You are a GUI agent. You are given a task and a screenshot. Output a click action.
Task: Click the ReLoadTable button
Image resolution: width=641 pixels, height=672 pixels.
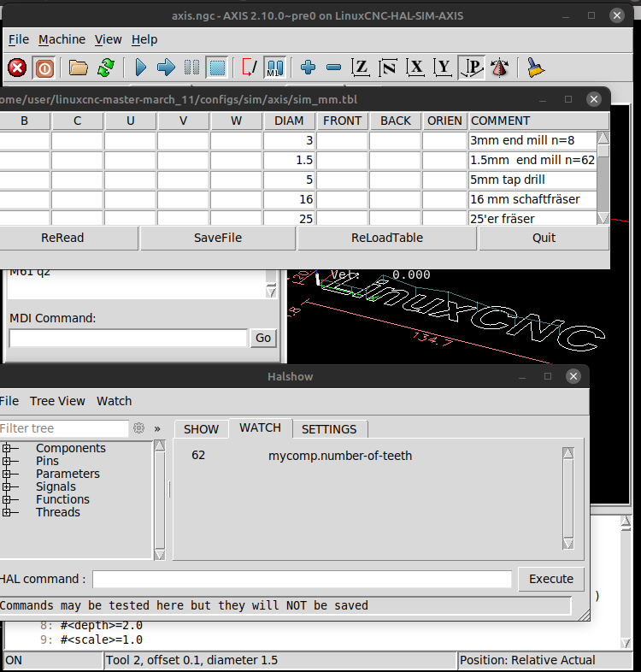pos(387,238)
